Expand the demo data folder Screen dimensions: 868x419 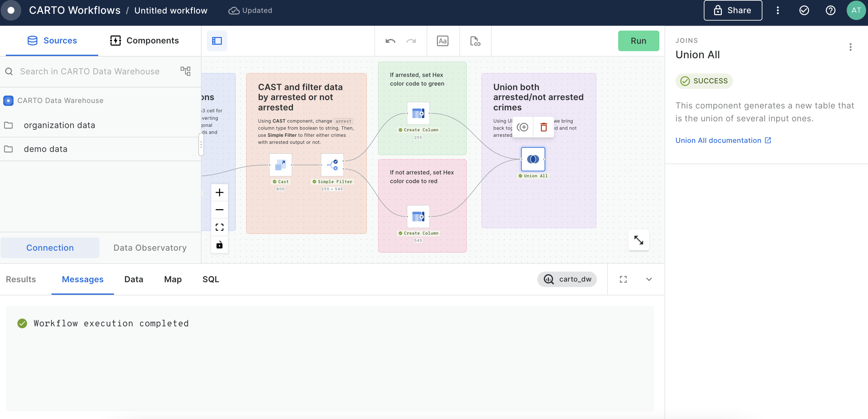pyautogui.click(x=100, y=149)
